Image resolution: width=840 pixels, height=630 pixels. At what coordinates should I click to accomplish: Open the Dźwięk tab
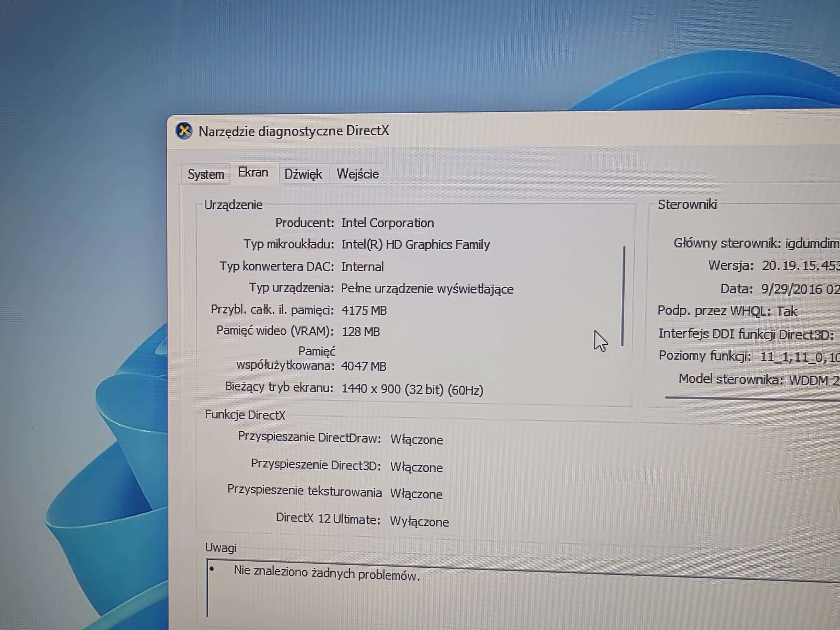coord(303,174)
